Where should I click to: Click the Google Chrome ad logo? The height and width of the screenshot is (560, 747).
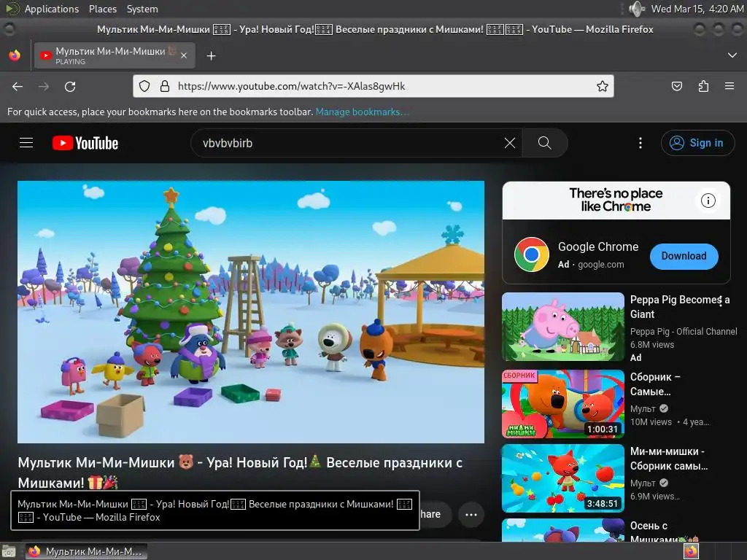click(x=532, y=254)
